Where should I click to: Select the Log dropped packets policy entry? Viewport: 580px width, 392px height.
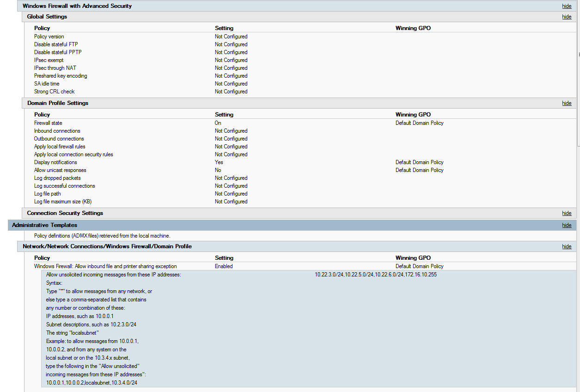[x=57, y=178]
